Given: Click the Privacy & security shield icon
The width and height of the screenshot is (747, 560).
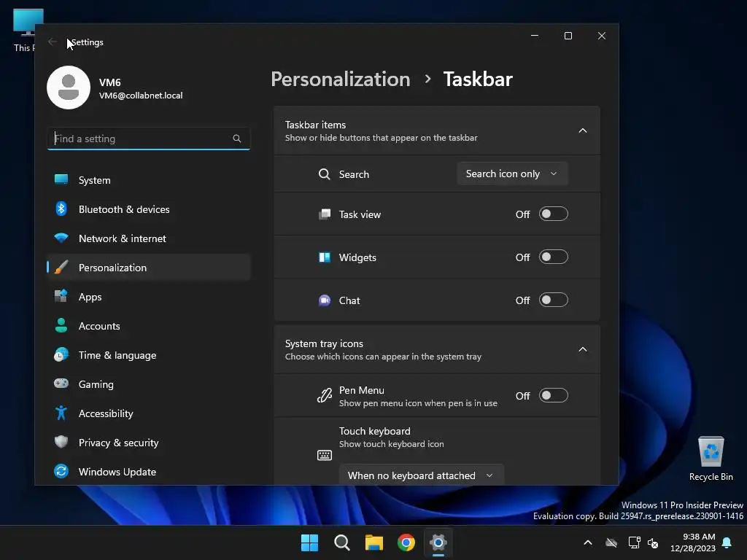Looking at the screenshot, I should (61, 442).
